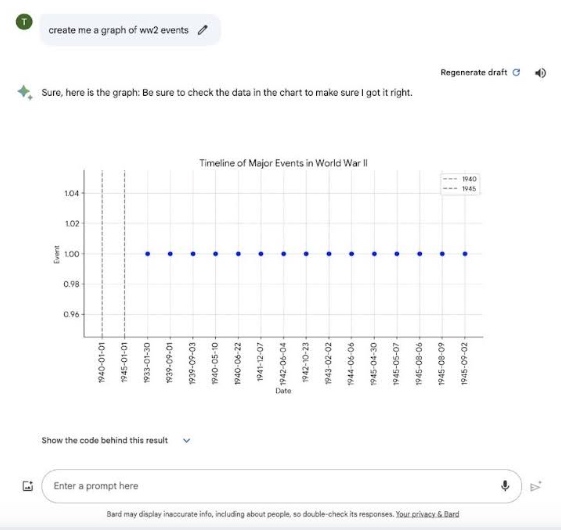This screenshot has width=561, height=530.
Task: Click the data point at 1941-12-07
Action: [x=261, y=254]
